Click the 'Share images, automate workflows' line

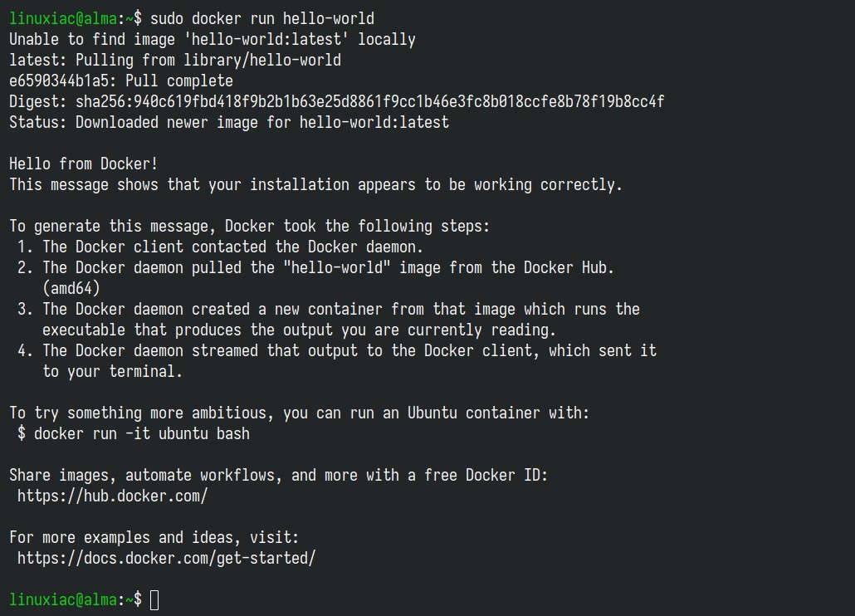tap(279, 476)
